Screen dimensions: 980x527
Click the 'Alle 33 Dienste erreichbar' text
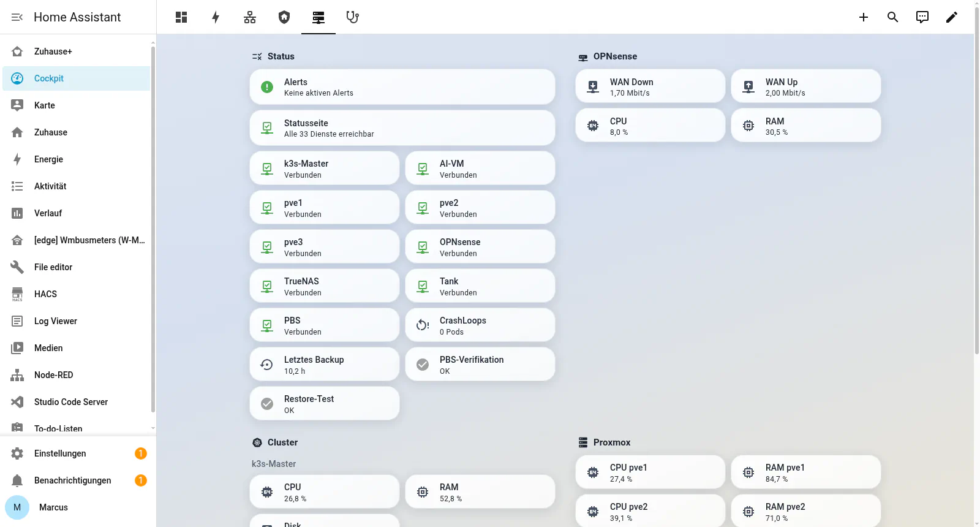(329, 134)
